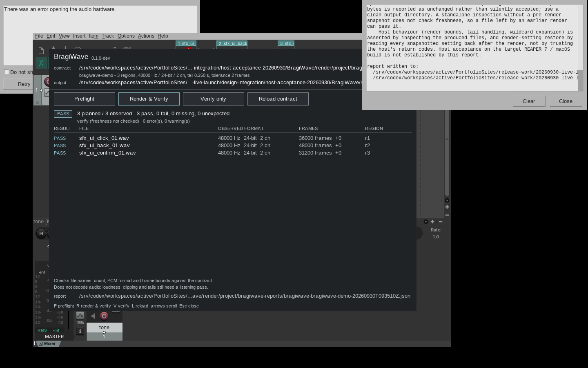
Task: Click vertical zoom in plus icon
Action: [x=447, y=207]
